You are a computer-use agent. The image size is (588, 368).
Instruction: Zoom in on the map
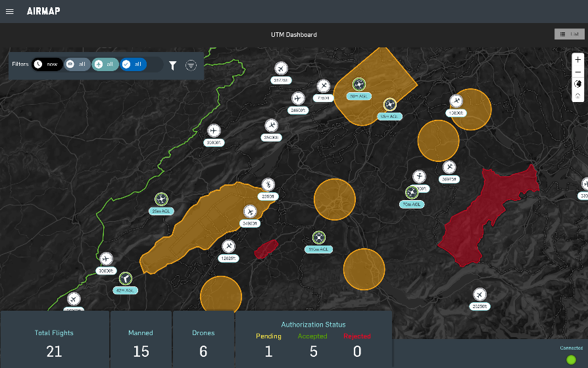click(x=577, y=59)
